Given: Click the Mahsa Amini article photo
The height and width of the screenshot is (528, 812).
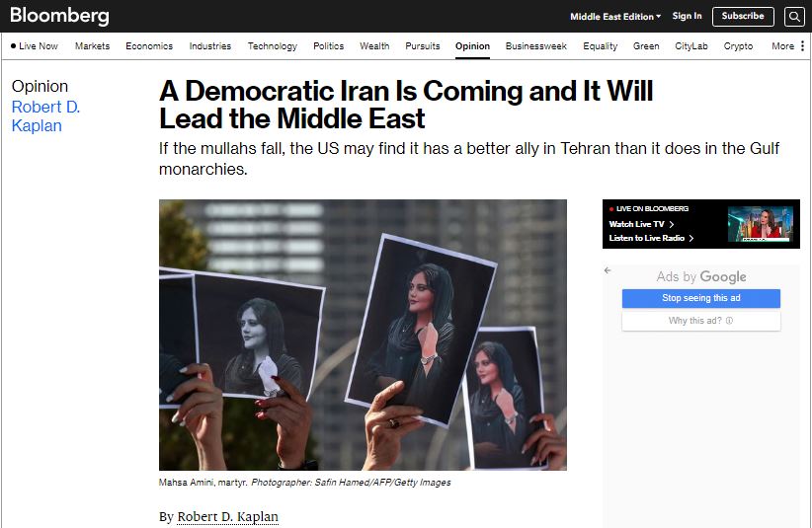Looking at the screenshot, I should [x=363, y=336].
